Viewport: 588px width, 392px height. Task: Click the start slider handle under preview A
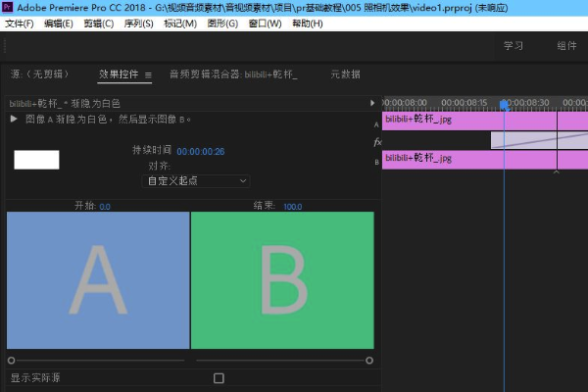pyautogui.click(x=11, y=360)
